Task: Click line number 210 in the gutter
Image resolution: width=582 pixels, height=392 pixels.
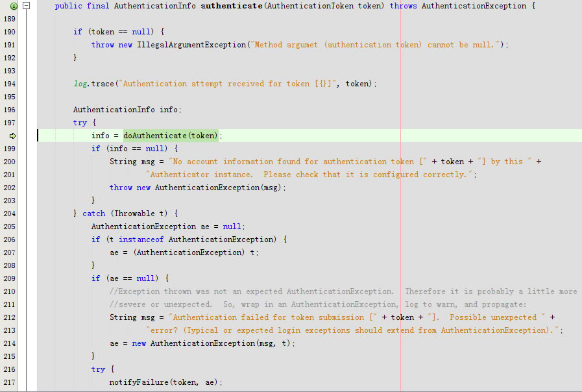Action: [10, 291]
